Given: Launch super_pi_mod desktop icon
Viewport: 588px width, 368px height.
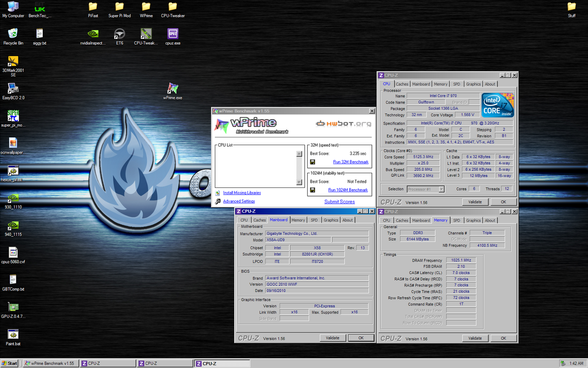Looking at the screenshot, I should [13, 119].
